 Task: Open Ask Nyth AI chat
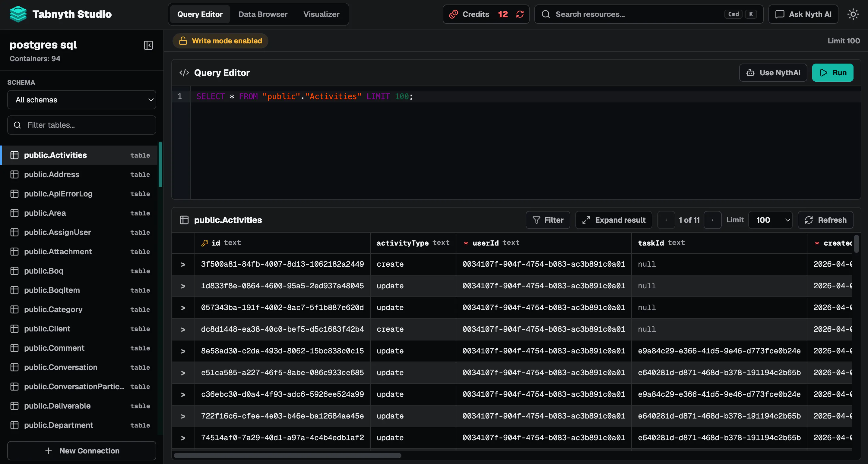coord(803,14)
